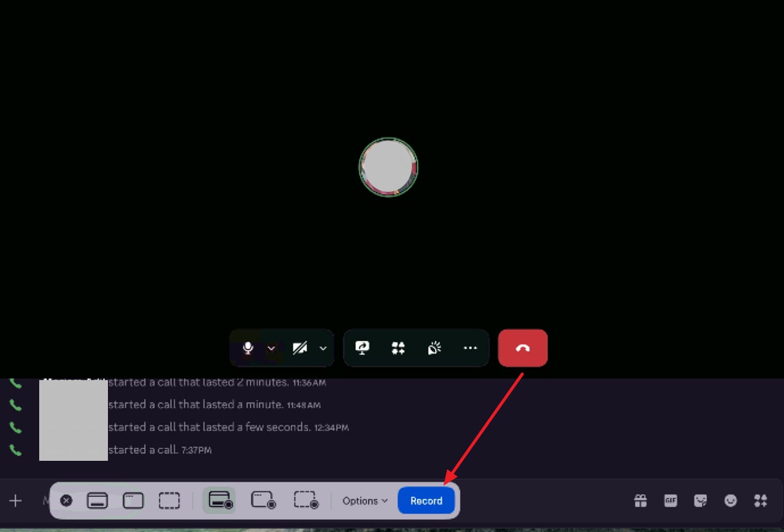Select Record Selected Portion mode
The image size is (784, 532).
click(306, 501)
